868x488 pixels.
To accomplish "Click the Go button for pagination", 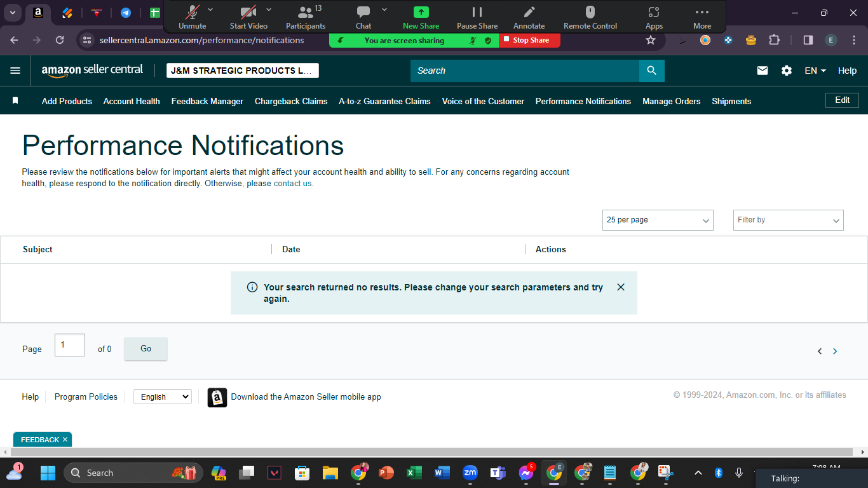I will coord(146,349).
